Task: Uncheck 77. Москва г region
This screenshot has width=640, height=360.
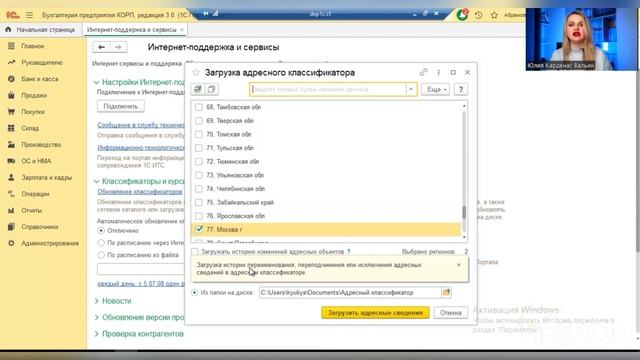Action: (x=199, y=229)
